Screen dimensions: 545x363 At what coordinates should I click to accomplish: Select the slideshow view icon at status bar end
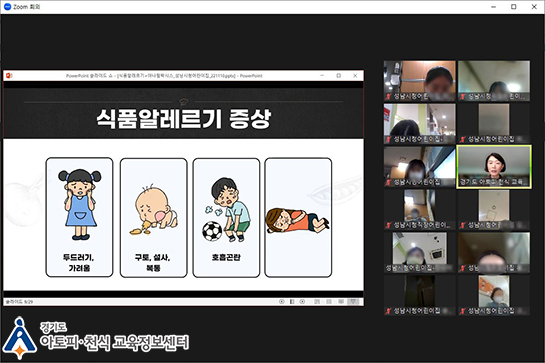coord(353,301)
